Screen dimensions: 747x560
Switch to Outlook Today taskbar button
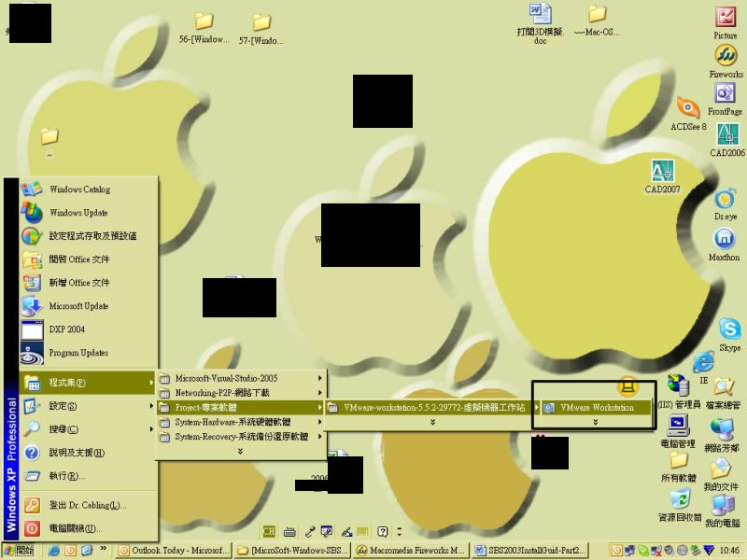[174, 551]
